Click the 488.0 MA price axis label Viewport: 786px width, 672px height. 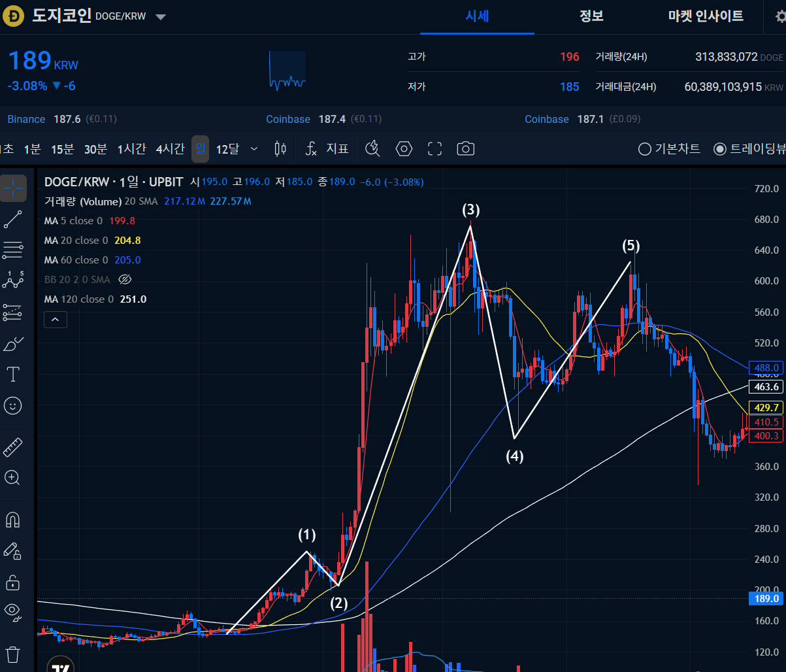pos(766,368)
